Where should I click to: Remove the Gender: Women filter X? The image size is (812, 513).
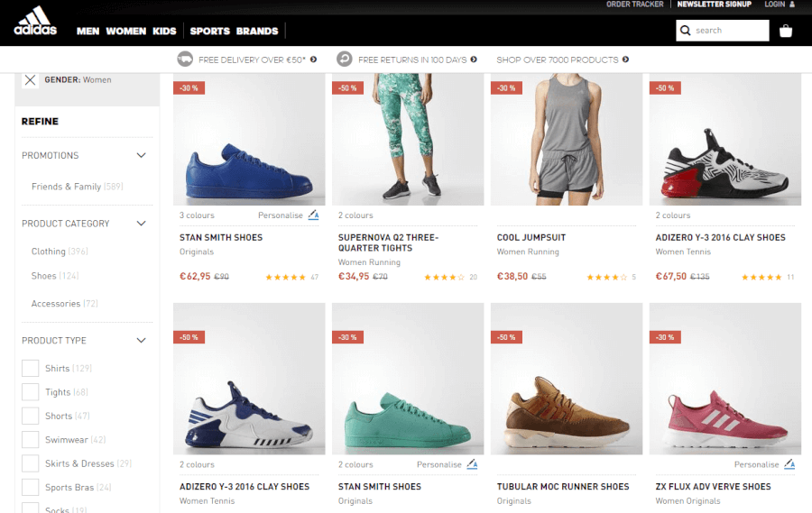30,79
